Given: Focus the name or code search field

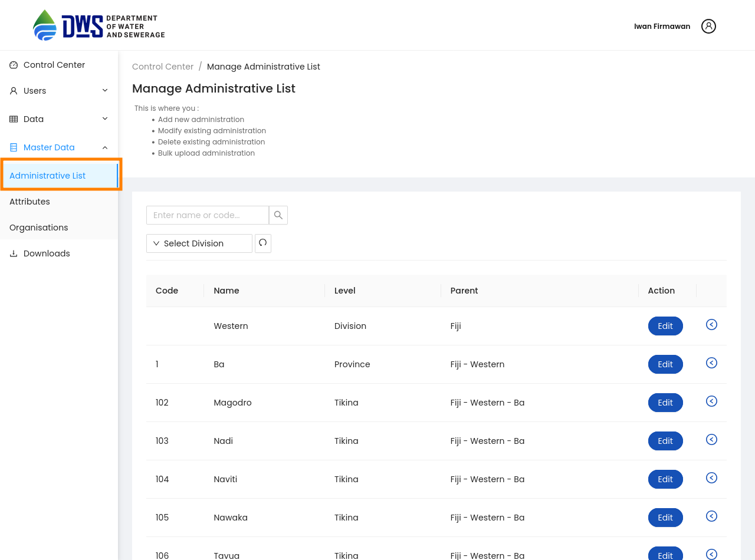Looking at the screenshot, I should pos(208,215).
